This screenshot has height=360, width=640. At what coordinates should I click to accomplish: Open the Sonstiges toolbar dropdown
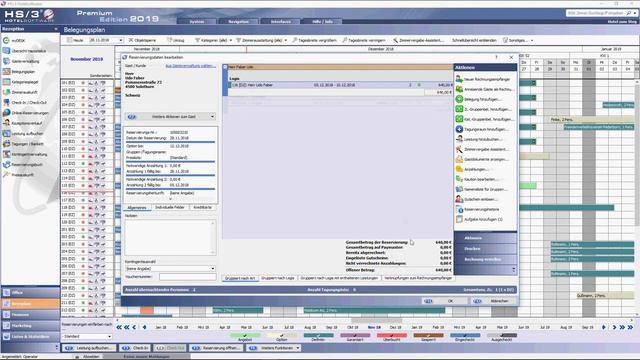[518, 40]
